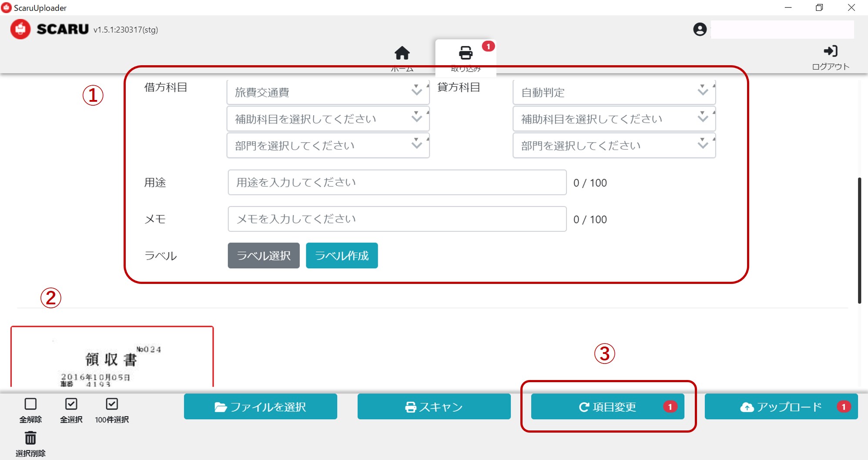
Task: Click the メモ input field
Action: click(397, 219)
